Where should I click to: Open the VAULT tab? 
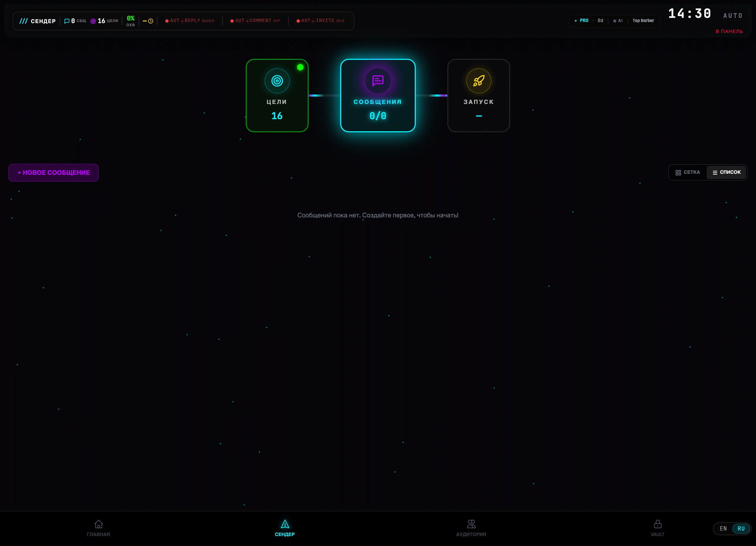pyautogui.click(x=657, y=528)
